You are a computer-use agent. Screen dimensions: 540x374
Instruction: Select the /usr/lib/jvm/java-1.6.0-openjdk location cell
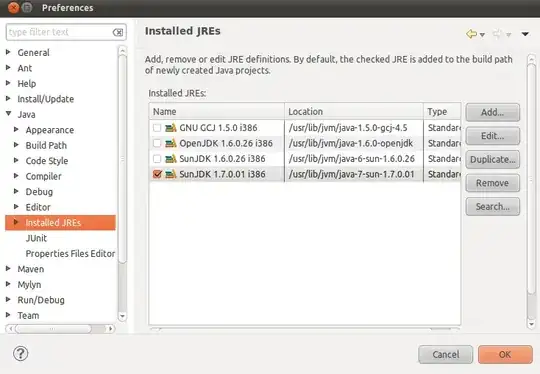pyautogui.click(x=354, y=143)
